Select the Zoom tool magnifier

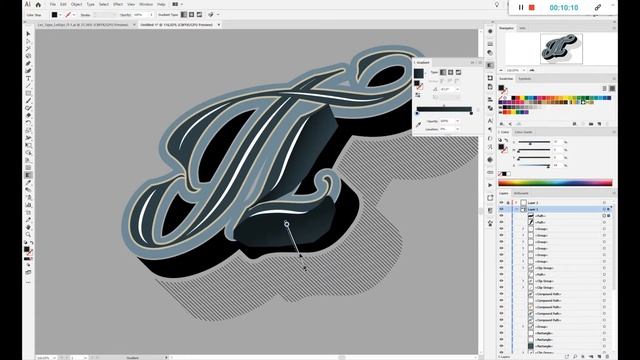coord(28,234)
